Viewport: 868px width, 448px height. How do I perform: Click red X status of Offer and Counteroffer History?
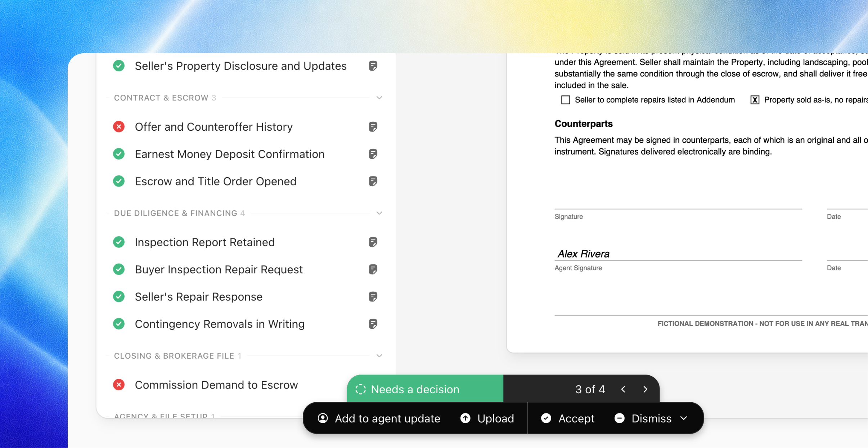119,127
